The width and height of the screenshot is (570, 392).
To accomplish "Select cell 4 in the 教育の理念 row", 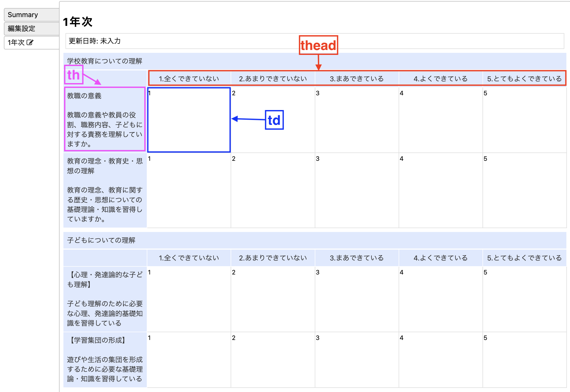I will [x=441, y=190].
